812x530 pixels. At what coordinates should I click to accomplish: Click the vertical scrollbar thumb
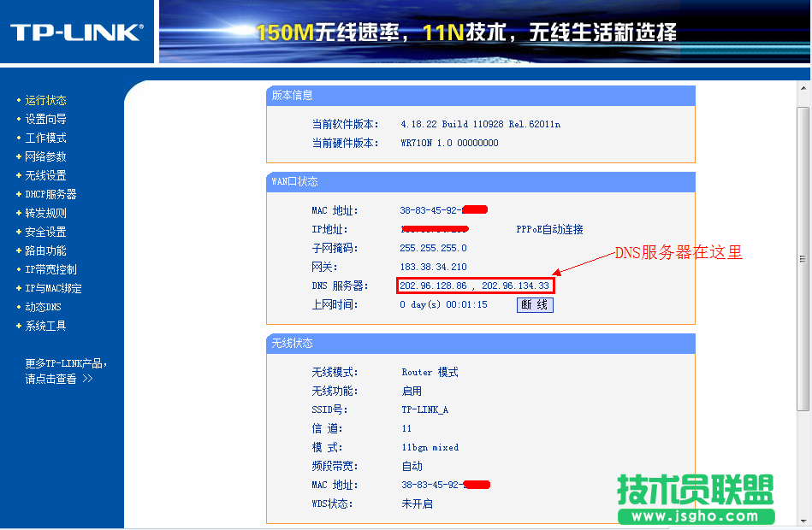(803, 259)
